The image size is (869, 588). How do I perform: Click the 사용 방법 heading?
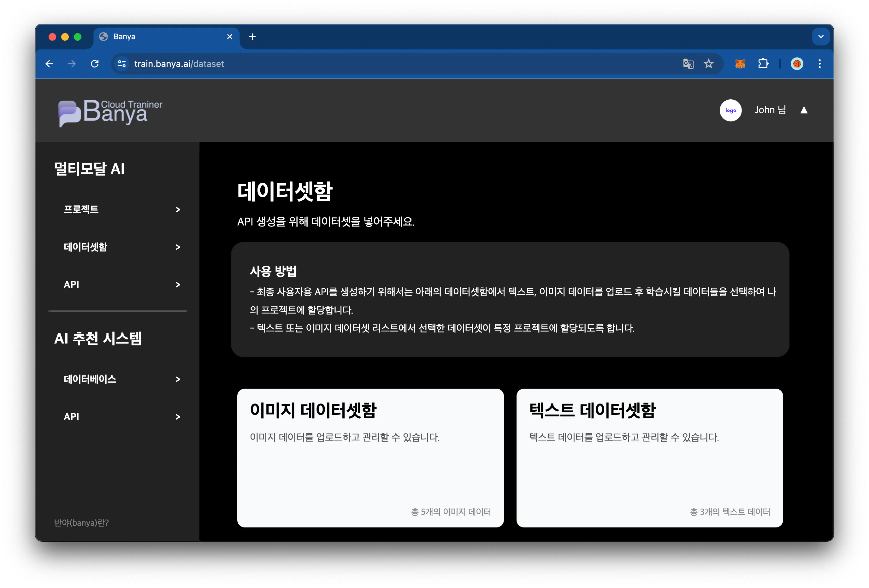273,271
